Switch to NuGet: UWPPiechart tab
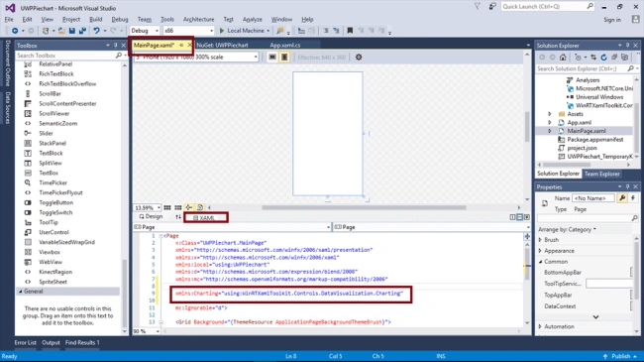 pyautogui.click(x=222, y=46)
